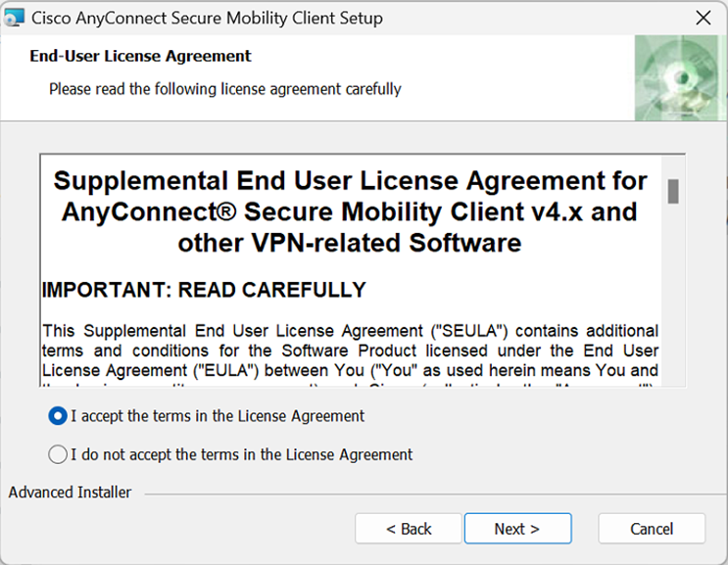This screenshot has height=565, width=728.
Task: Click the window title "Cisco AnyConnect Secure Mobility Client Setup"
Action: tap(207, 18)
